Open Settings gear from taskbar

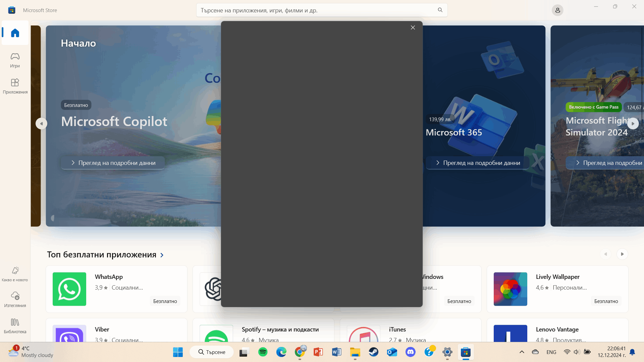447,352
